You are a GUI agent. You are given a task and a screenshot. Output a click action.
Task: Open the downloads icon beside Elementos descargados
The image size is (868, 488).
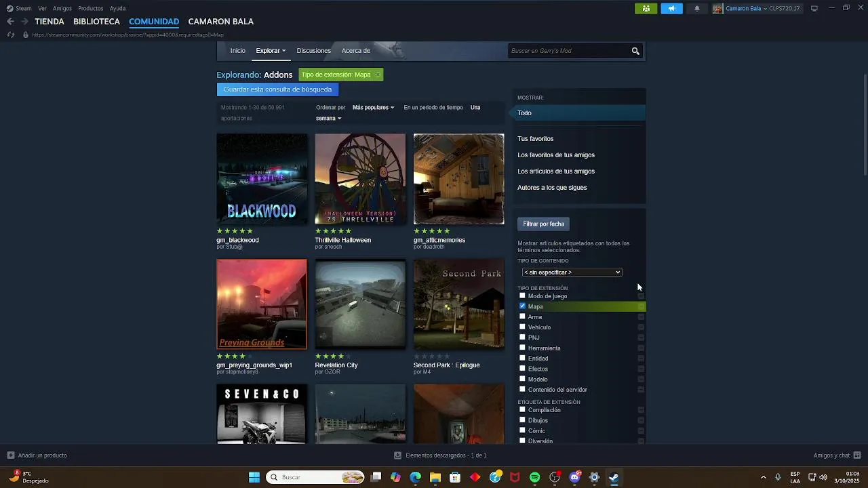tap(397, 455)
